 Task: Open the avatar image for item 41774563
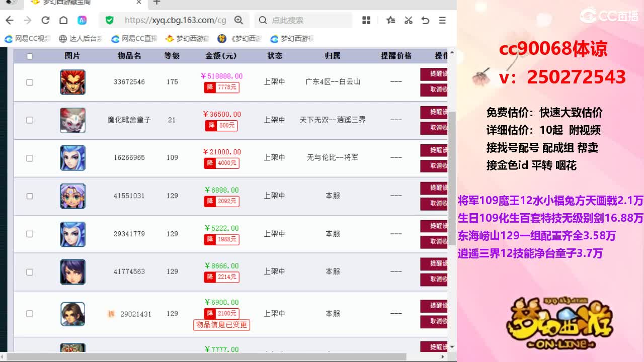[x=73, y=272]
